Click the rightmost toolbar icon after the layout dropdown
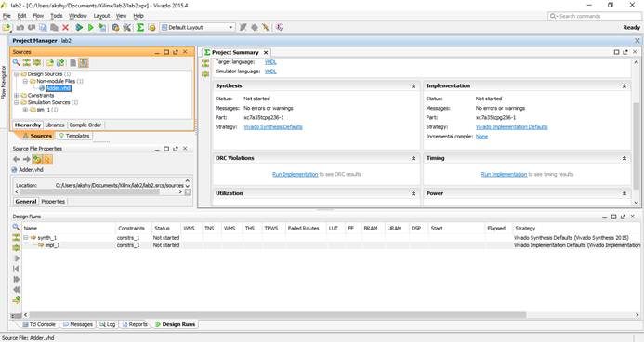The width and height of the screenshot is (644, 342). (x=280, y=28)
